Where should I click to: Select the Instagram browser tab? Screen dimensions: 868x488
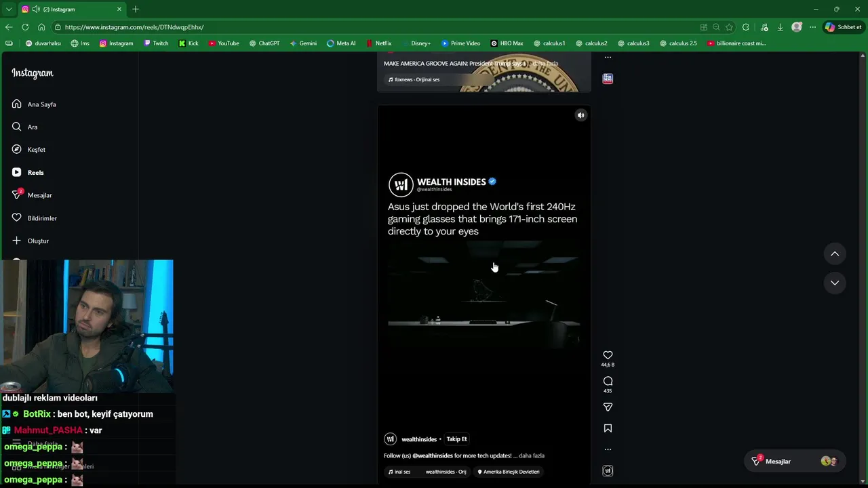tap(71, 9)
